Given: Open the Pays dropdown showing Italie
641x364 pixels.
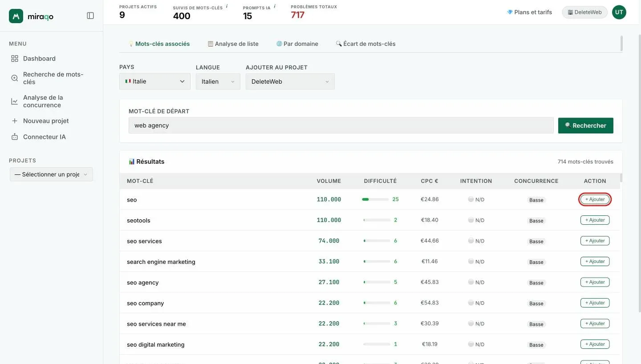Looking at the screenshot, I should (155, 81).
